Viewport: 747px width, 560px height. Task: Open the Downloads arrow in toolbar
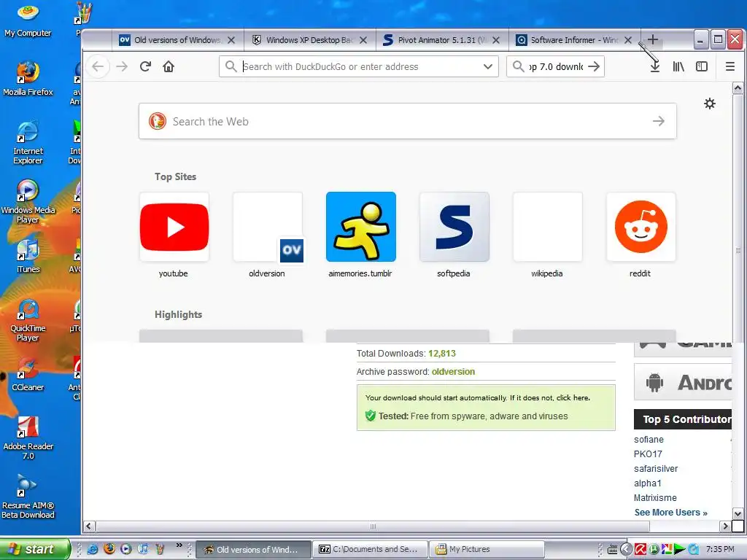[655, 66]
